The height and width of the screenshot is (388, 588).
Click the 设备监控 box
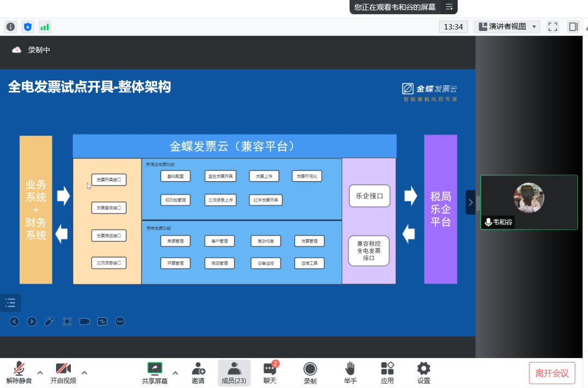tap(266, 263)
